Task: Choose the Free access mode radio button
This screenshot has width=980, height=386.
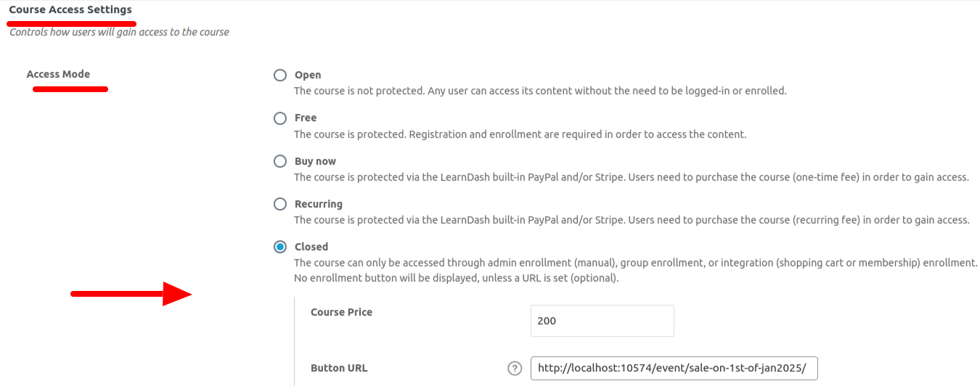Action: coord(280,118)
